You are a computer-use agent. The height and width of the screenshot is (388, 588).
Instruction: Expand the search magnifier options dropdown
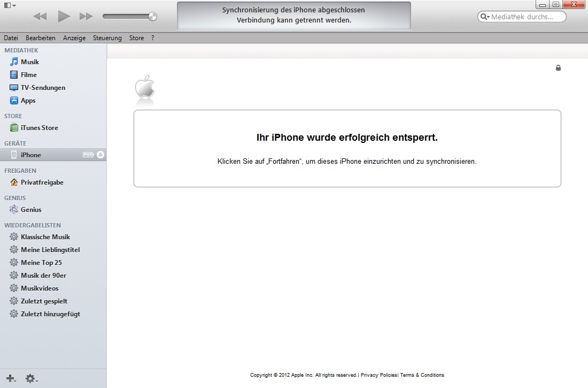coord(485,17)
